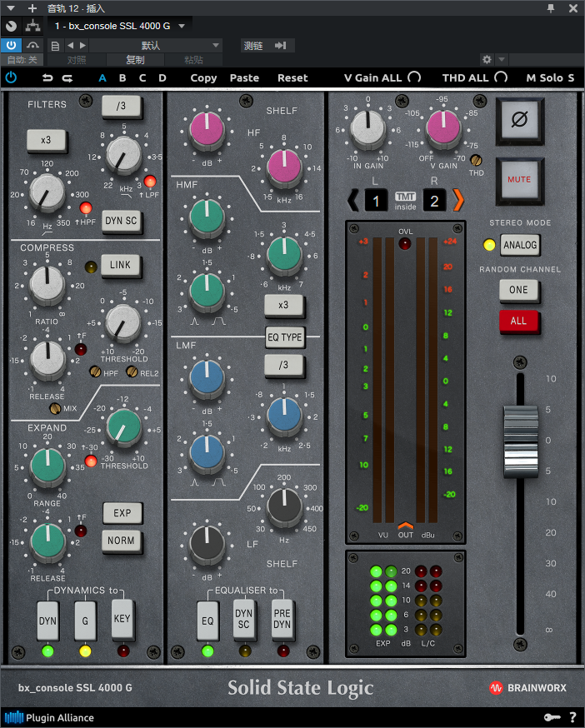Toggle the filters /3 button
Viewport: 585px width, 728px height.
pyautogui.click(x=121, y=106)
